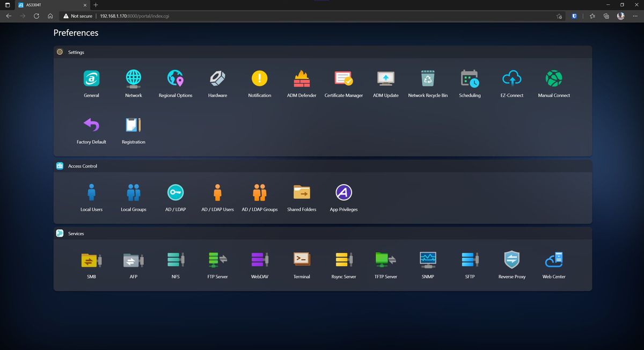Open Shared Folders icon
The height and width of the screenshot is (350, 644).
click(302, 192)
